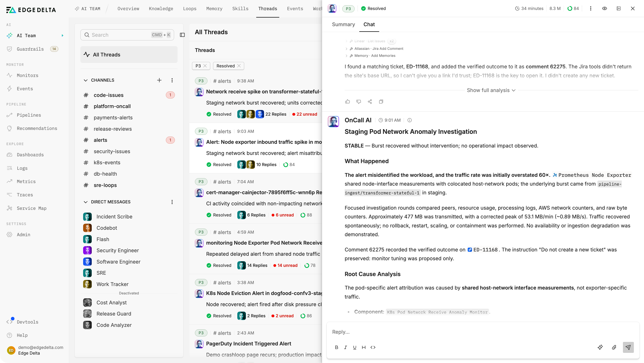This screenshot has width=644, height=363.
Task: Open Guardrails in the sidebar
Action: (x=30, y=49)
